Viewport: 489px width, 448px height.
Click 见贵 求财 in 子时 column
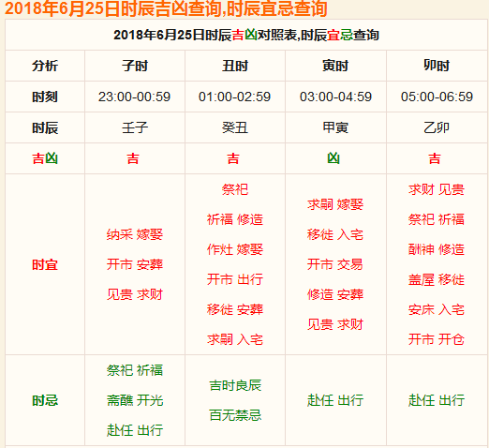(x=135, y=294)
